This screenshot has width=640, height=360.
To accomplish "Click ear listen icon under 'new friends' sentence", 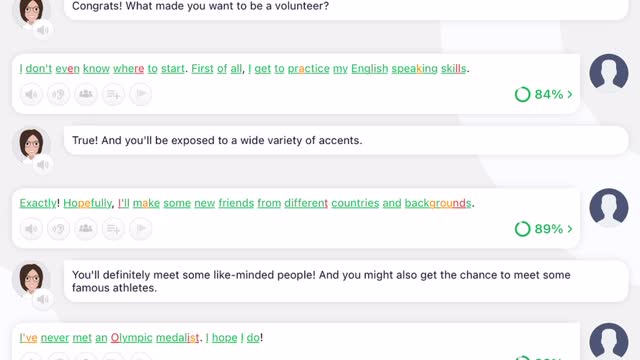I will point(58,229).
